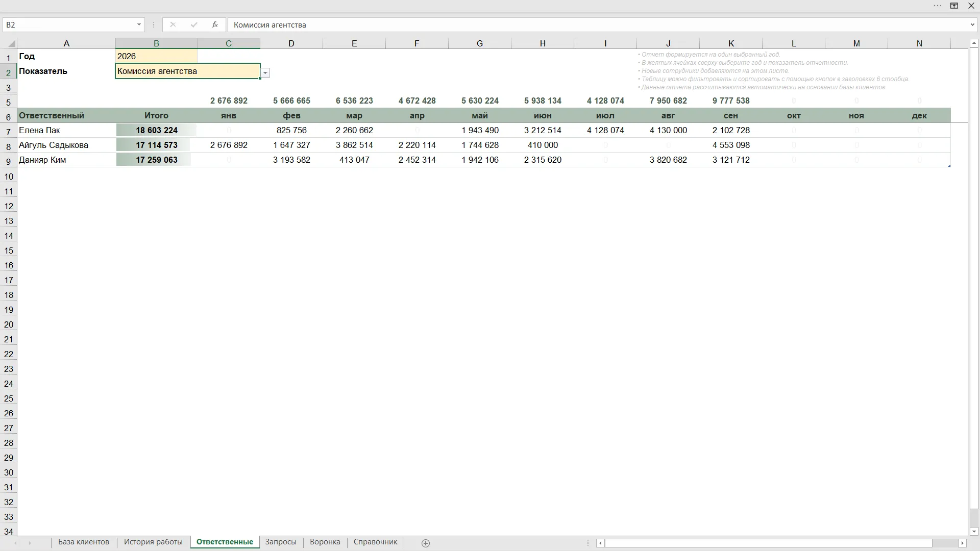The width and height of the screenshot is (980, 551).
Task: Select the year cell 2026
Action: pyautogui.click(x=156, y=56)
